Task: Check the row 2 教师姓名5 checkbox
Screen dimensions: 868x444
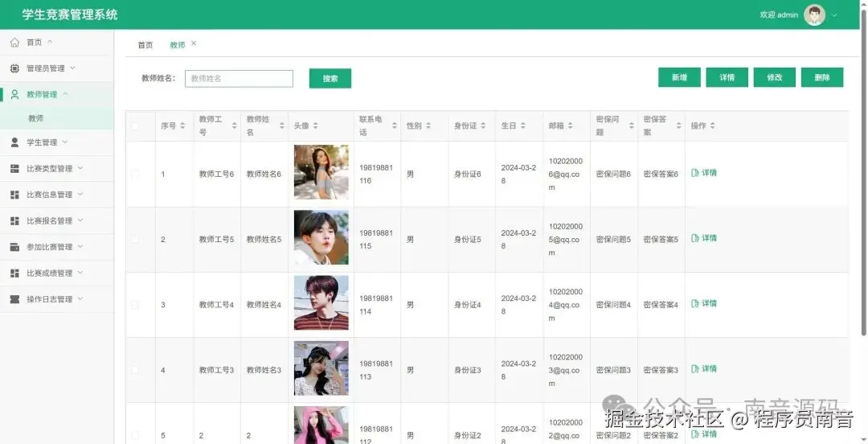Action: tap(135, 240)
